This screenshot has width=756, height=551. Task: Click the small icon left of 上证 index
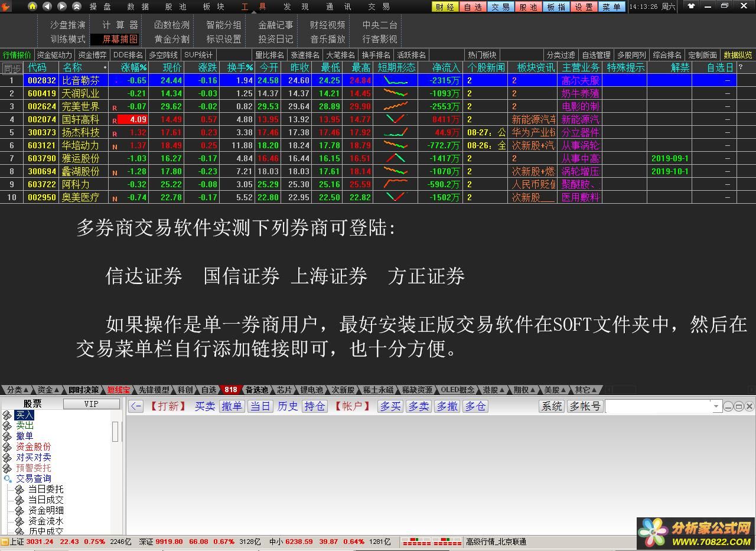5,542
